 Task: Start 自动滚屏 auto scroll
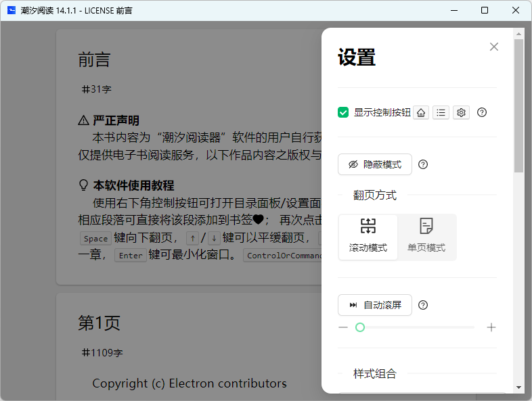click(375, 305)
